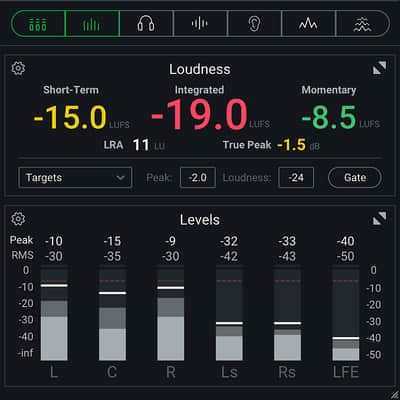The width and height of the screenshot is (400, 400).
Task: Open the headphones monitoring tab
Action: pos(146,23)
